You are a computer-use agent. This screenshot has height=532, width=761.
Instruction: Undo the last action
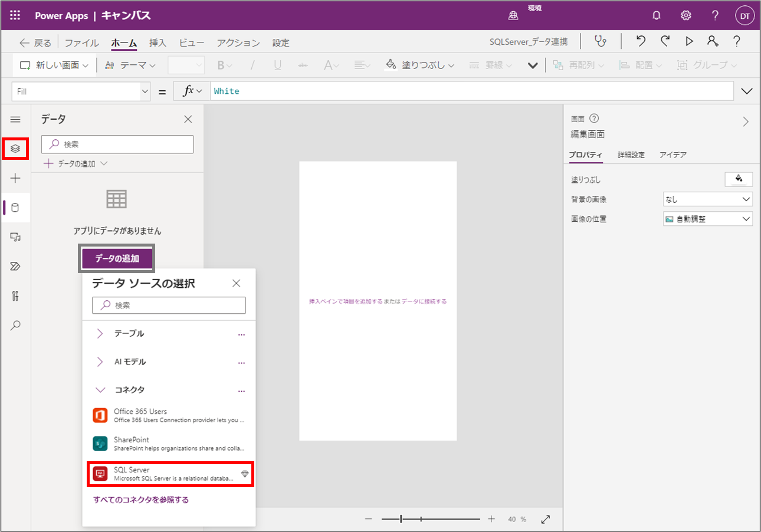tap(641, 41)
